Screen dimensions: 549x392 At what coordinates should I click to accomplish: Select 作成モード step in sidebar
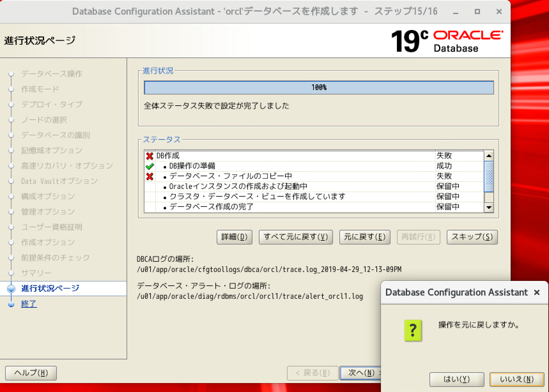[40, 89]
